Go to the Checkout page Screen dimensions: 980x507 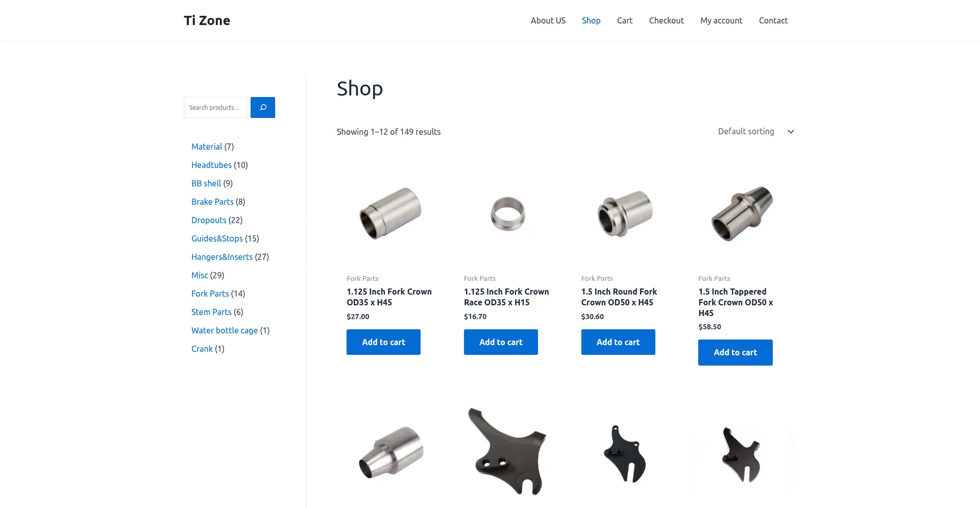(x=666, y=20)
